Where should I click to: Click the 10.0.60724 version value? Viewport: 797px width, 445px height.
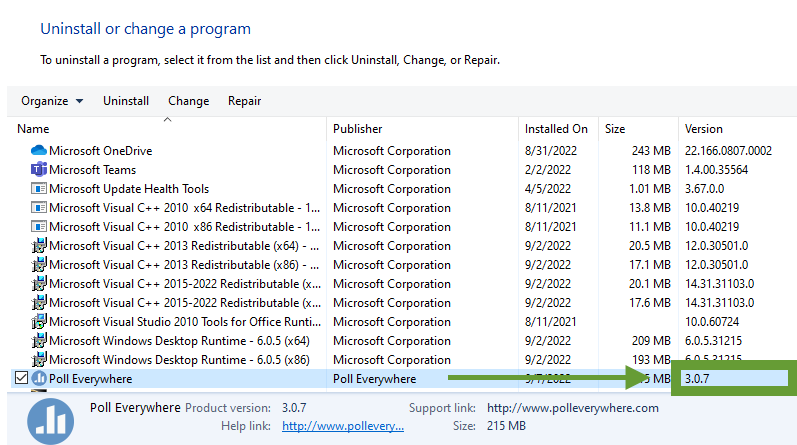[712, 321]
